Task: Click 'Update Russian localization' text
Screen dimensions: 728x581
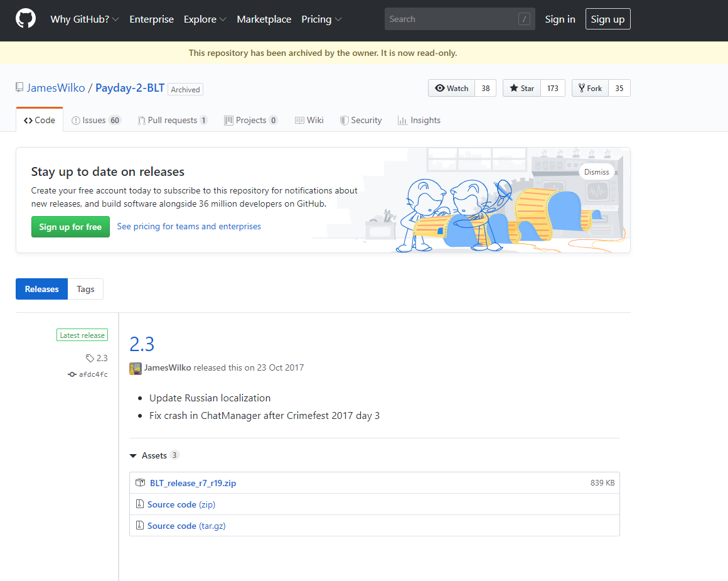Action: [x=210, y=398]
